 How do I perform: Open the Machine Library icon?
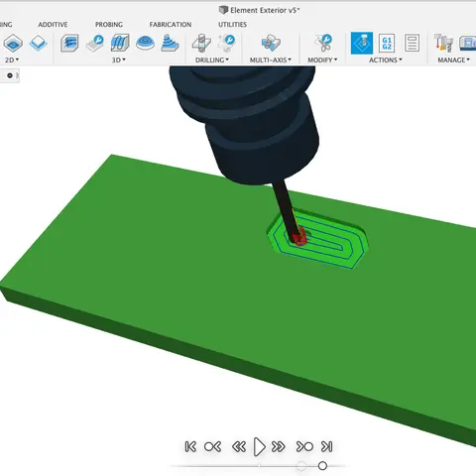468,43
